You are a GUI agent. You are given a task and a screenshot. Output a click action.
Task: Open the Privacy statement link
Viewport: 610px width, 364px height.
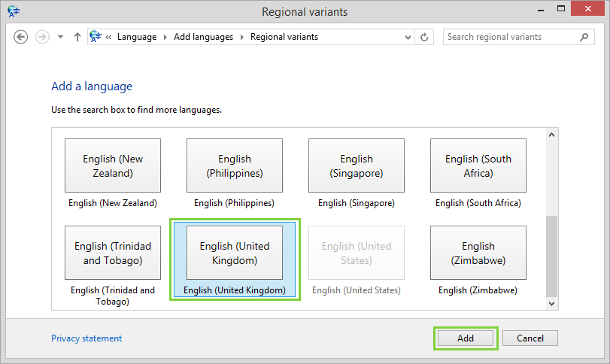click(86, 338)
